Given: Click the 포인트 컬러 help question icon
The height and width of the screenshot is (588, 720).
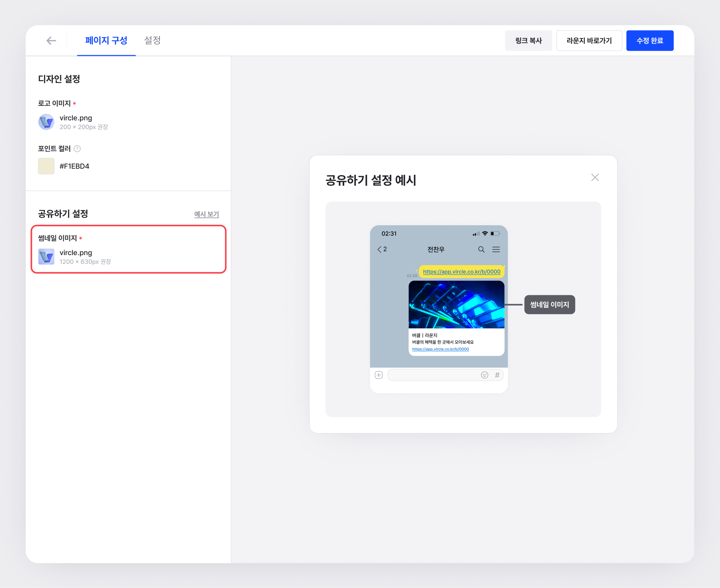Looking at the screenshot, I should tap(77, 148).
